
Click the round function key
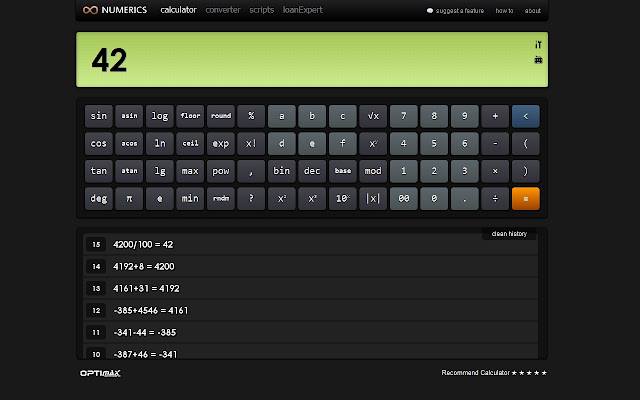pyautogui.click(x=221, y=116)
